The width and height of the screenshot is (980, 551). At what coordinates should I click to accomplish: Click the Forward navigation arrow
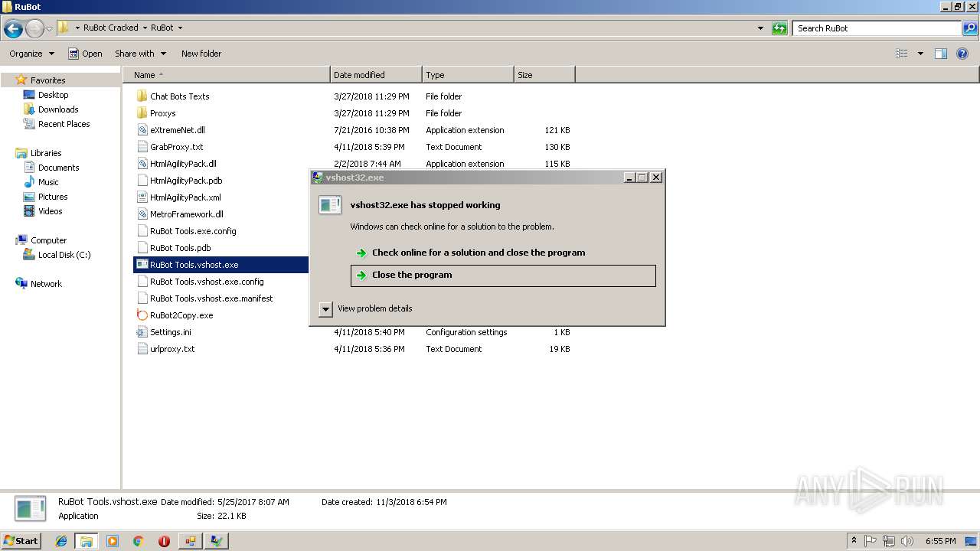point(34,28)
